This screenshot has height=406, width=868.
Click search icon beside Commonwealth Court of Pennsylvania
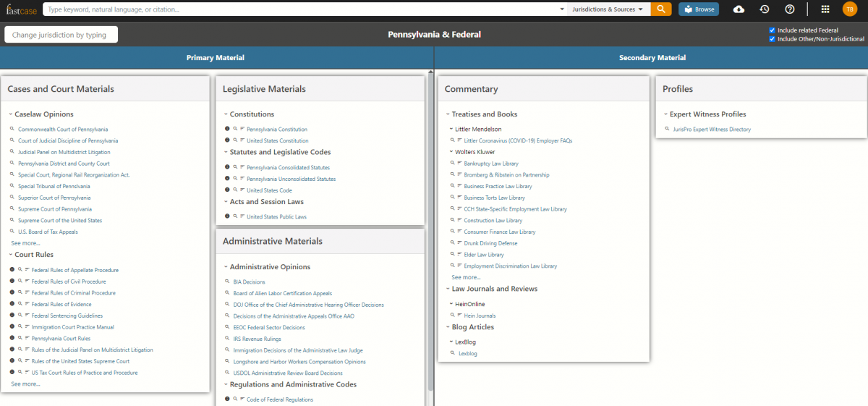(12, 129)
